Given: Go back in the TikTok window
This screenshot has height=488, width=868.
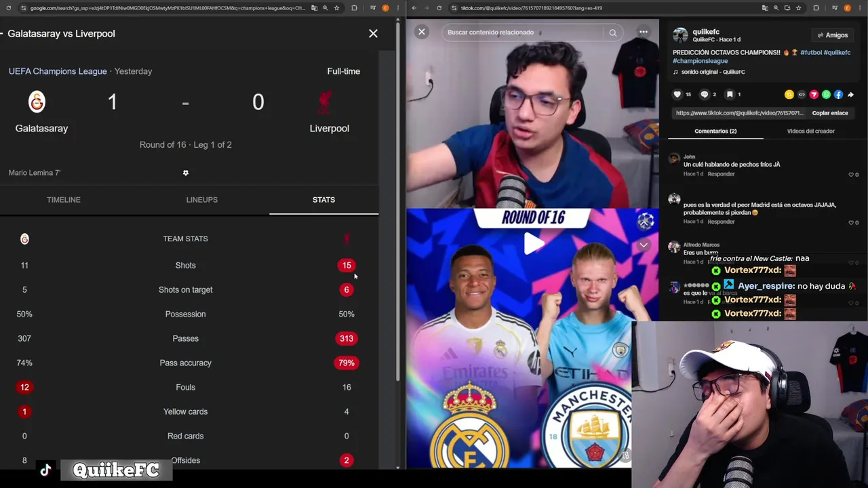Looking at the screenshot, I should [414, 8].
